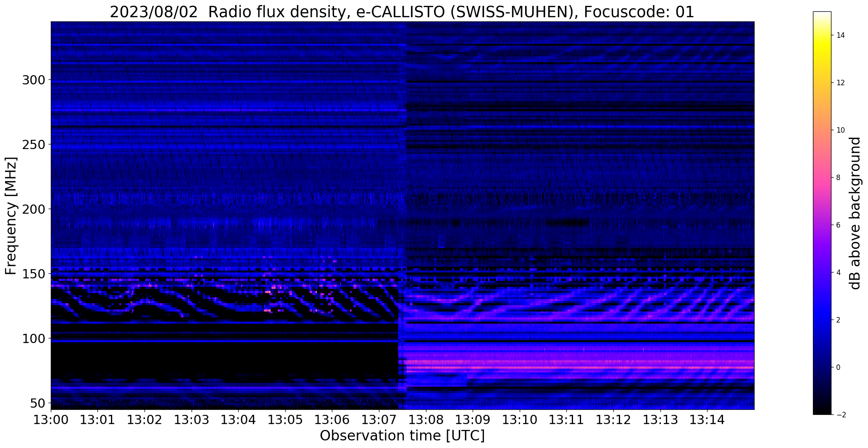Click the 300 MHz frequency tick label
868x448 pixels.
tap(34, 80)
